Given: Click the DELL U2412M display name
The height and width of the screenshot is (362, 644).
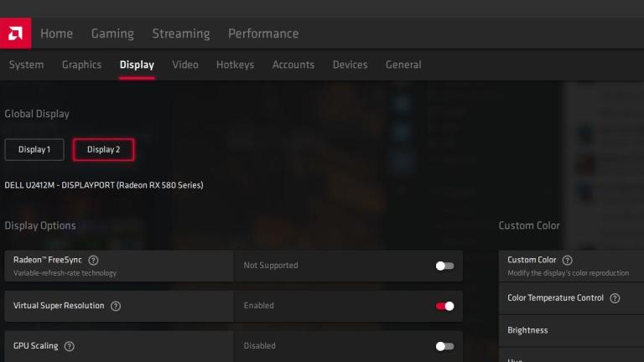Looking at the screenshot, I should point(104,185).
